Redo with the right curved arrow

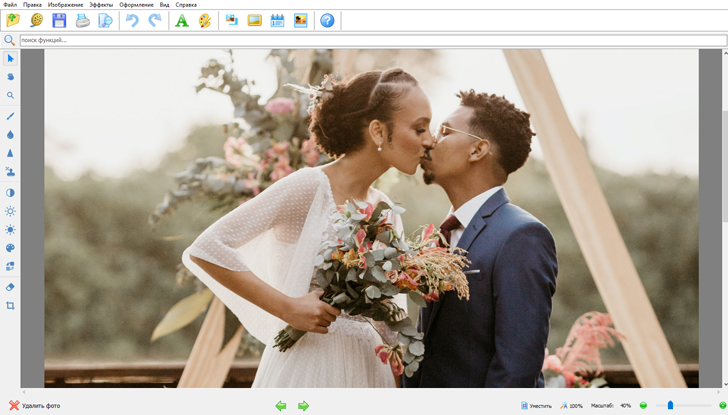(154, 20)
